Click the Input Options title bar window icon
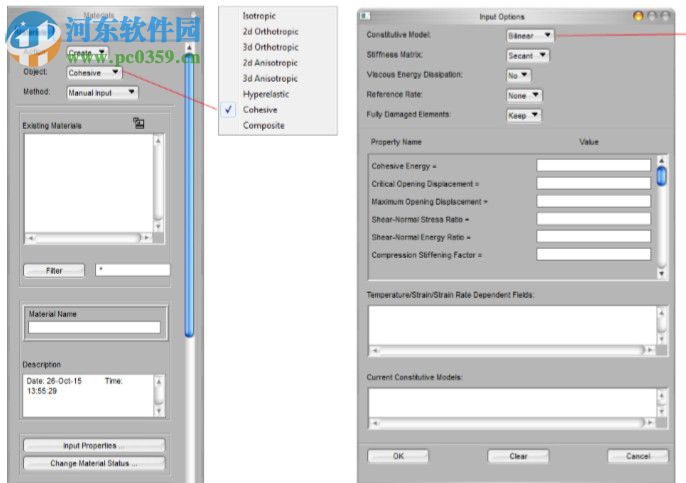 (364, 16)
